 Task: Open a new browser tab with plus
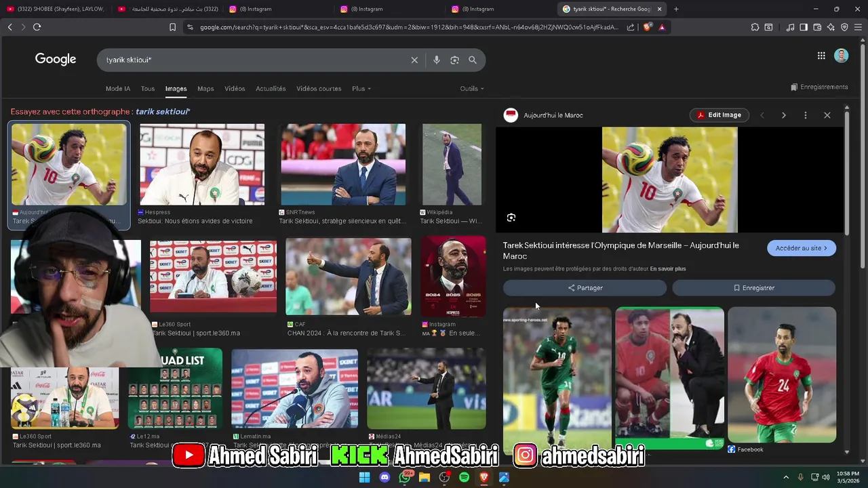(676, 9)
